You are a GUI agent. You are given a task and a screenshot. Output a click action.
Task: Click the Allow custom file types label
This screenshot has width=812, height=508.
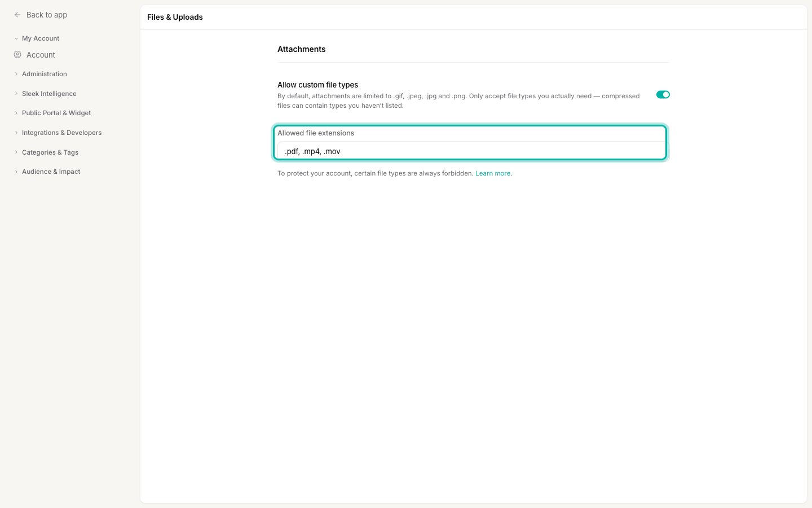click(x=317, y=85)
